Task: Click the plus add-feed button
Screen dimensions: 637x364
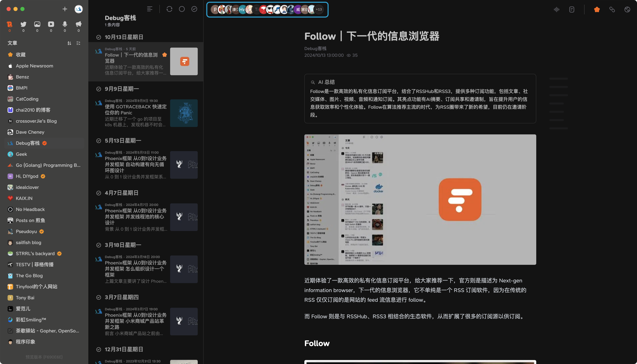Action: pos(65,9)
